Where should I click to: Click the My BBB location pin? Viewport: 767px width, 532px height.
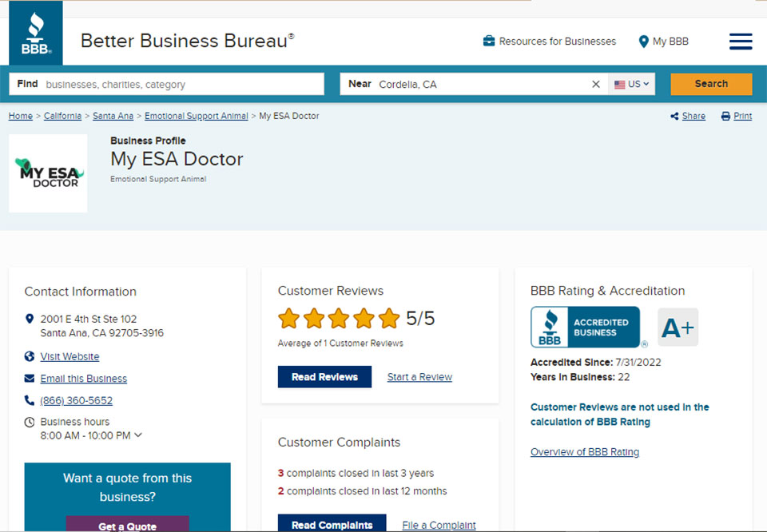pos(643,42)
